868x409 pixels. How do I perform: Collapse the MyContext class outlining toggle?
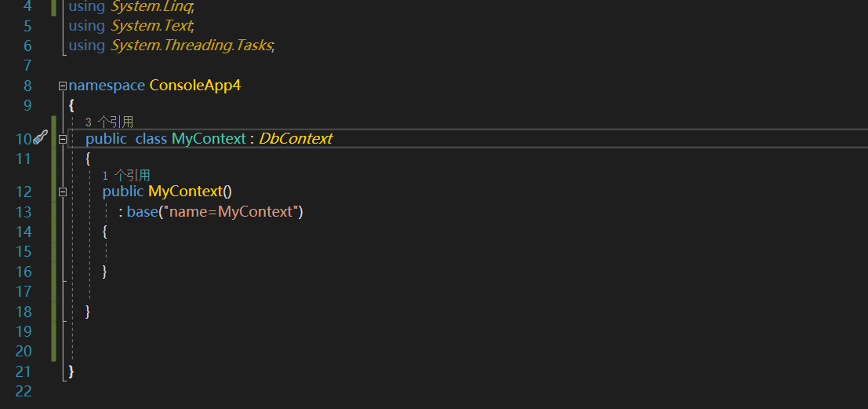(63, 139)
